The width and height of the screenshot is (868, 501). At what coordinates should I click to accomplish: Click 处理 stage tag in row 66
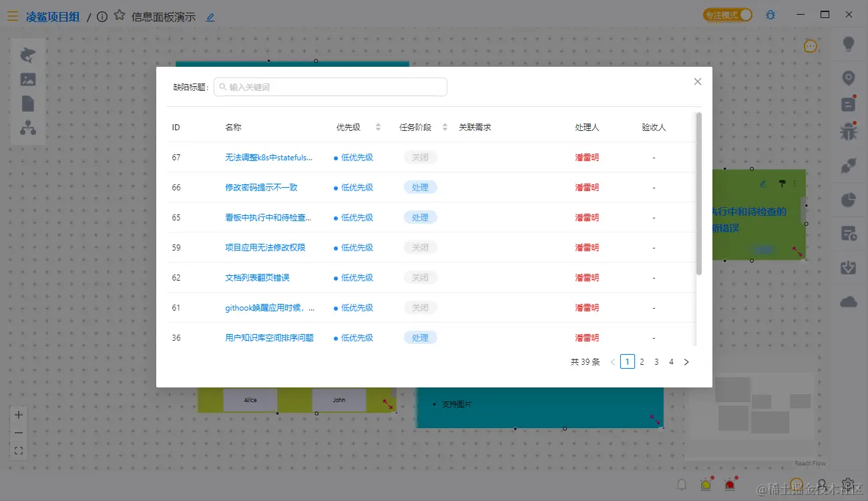[x=420, y=188]
